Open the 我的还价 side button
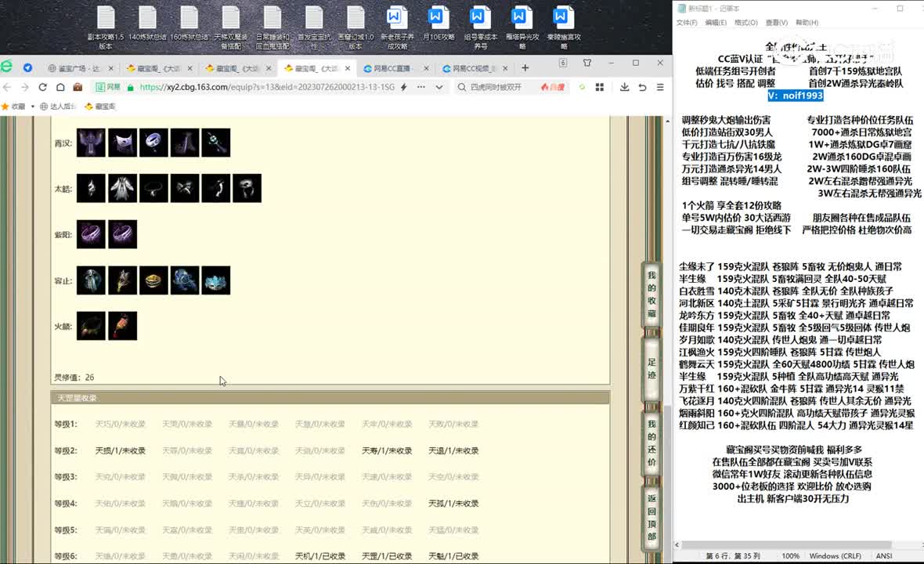 [x=651, y=443]
